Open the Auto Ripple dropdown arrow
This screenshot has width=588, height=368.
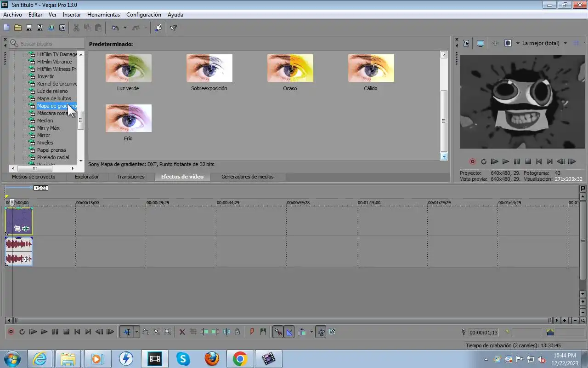tap(311, 332)
